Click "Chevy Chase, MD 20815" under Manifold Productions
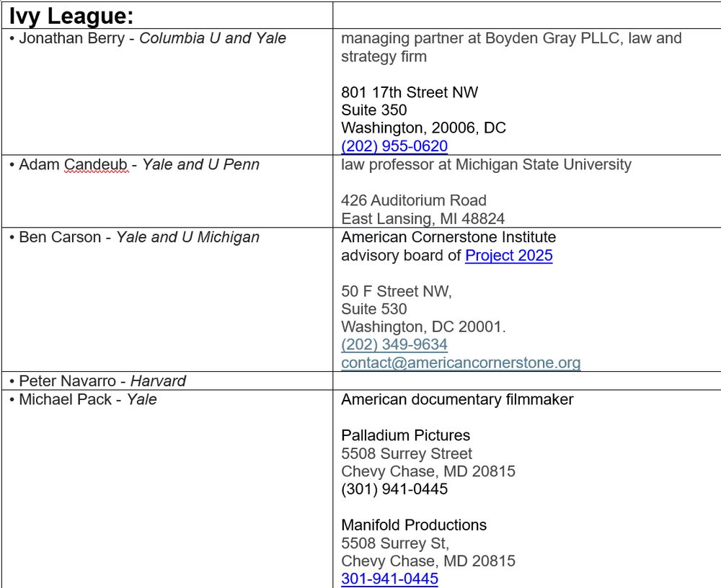Viewport: 721px width, 588px height. (428, 561)
